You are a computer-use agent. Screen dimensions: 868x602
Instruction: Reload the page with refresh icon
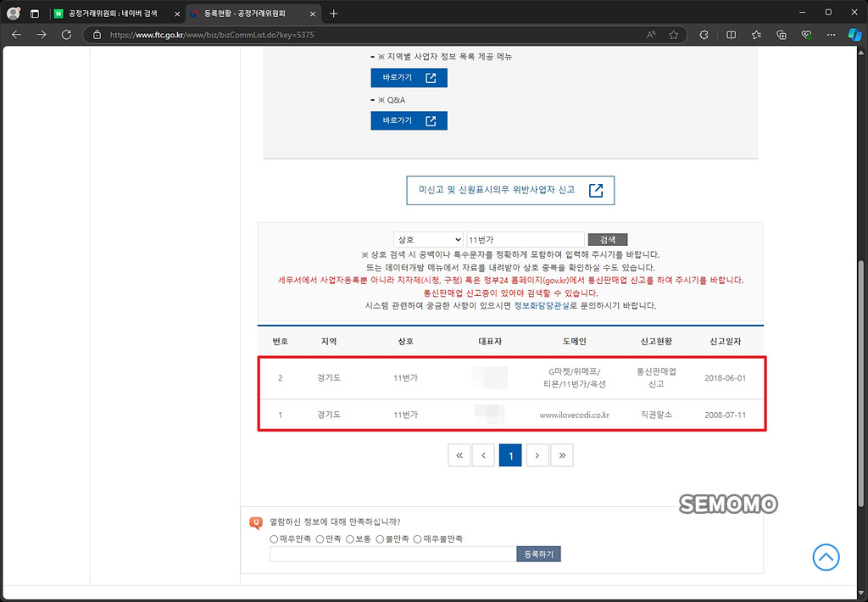click(66, 34)
